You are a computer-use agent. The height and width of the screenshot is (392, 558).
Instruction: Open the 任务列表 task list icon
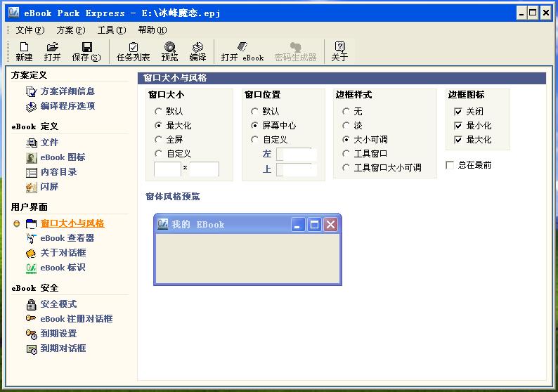coord(134,46)
